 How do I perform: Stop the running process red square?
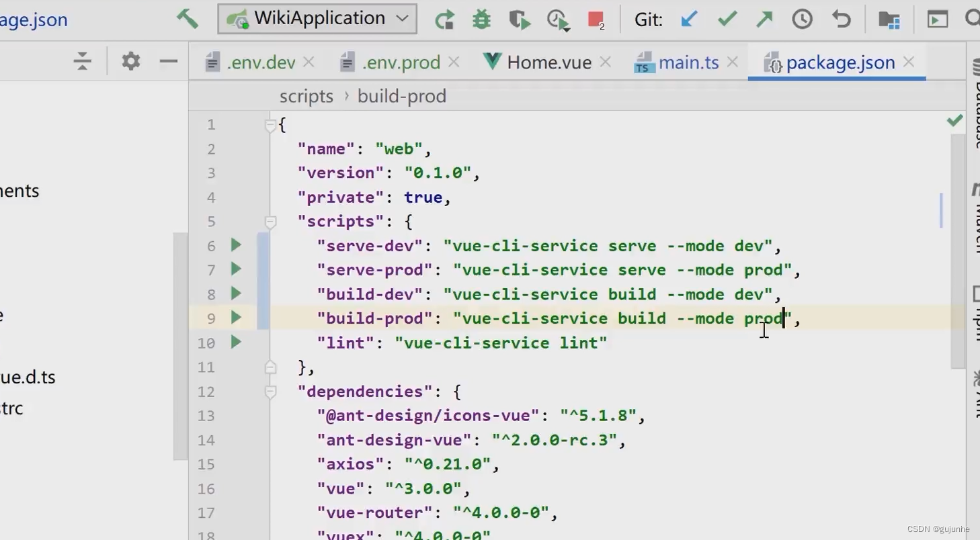[x=596, y=19]
